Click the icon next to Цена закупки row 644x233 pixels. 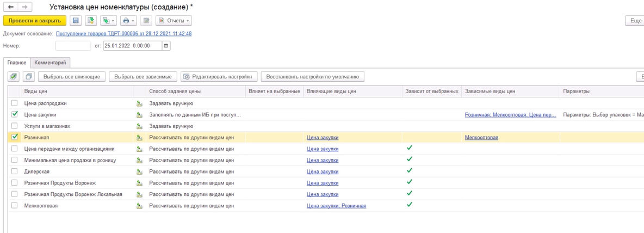140,115
